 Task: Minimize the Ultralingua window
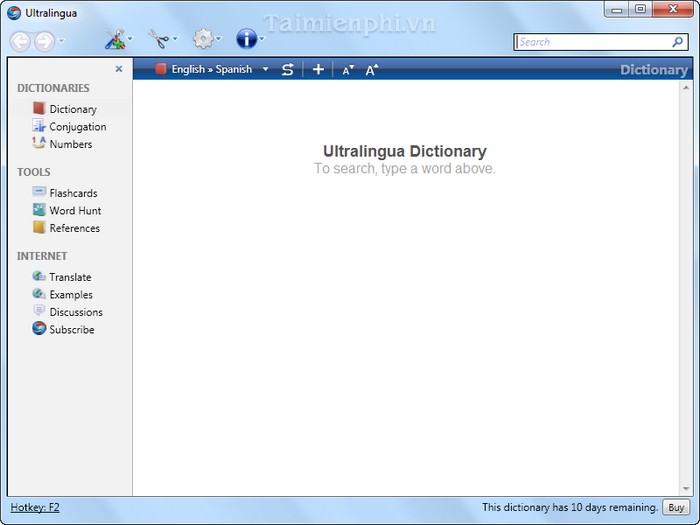tap(617, 9)
